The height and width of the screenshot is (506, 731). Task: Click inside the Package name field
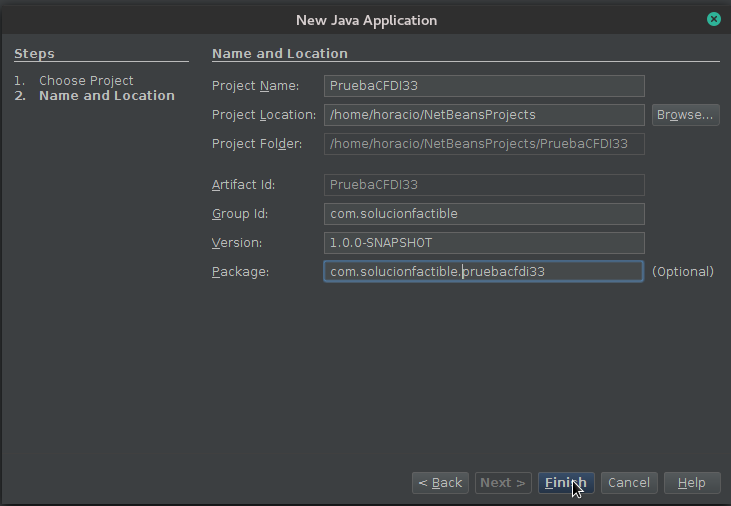[484, 272]
